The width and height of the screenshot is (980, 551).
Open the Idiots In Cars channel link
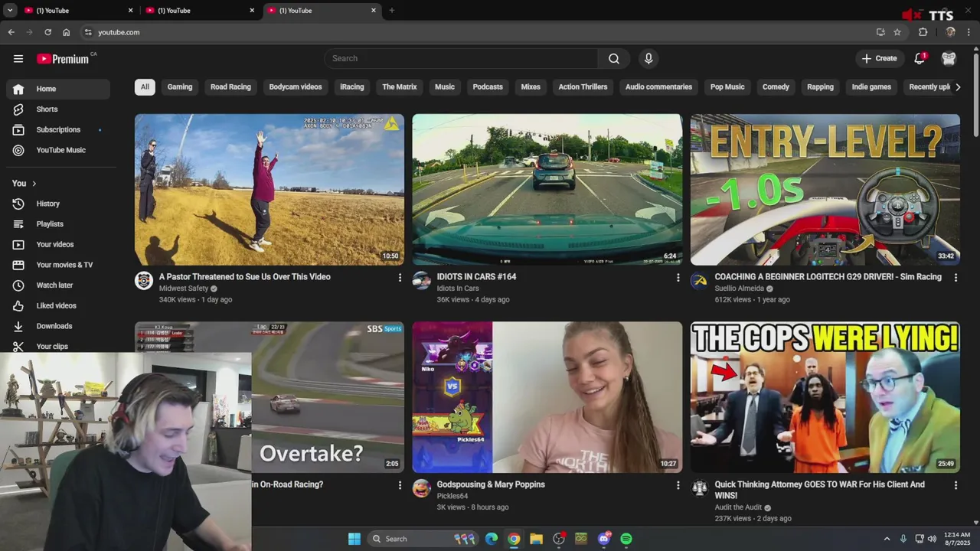tap(458, 289)
